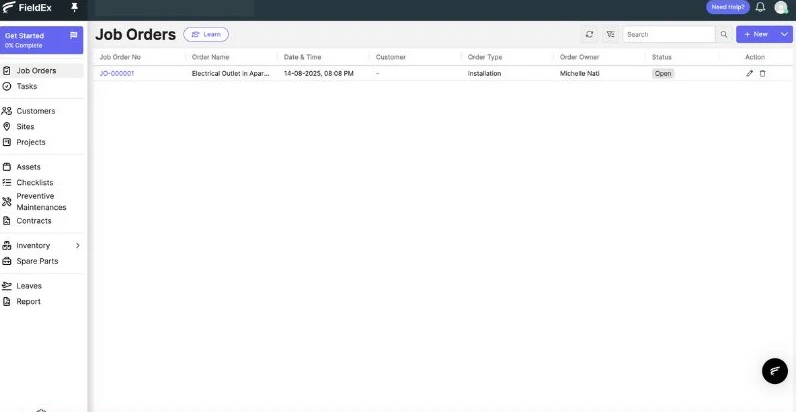Screen dimensions: 796x412
Task: Click the Job Orders clipboard icon
Action: (7, 71)
